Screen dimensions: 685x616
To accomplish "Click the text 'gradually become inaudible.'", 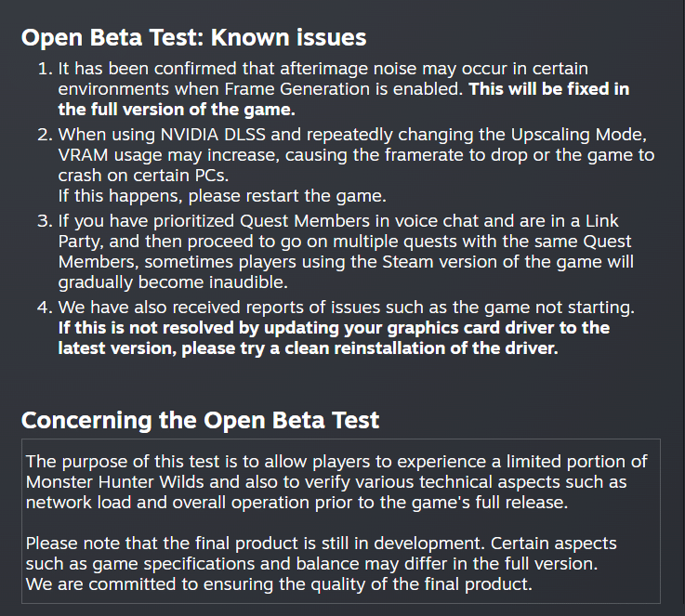I will pos(173,282).
